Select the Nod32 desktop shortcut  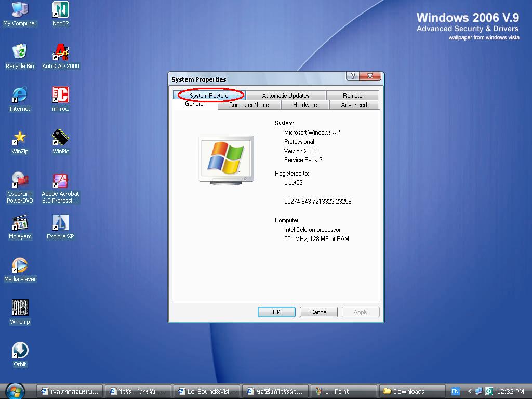pos(60,14)
